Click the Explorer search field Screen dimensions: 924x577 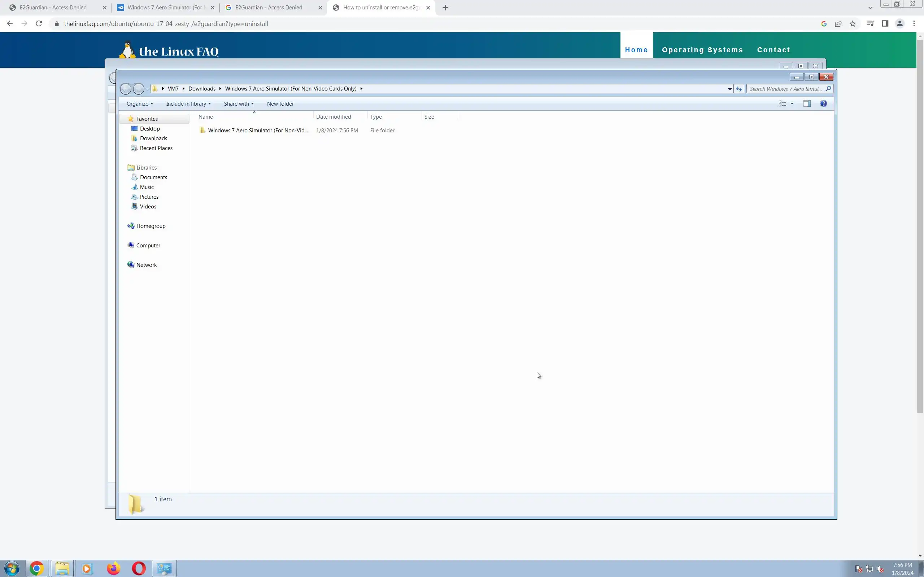pos(785,89)
